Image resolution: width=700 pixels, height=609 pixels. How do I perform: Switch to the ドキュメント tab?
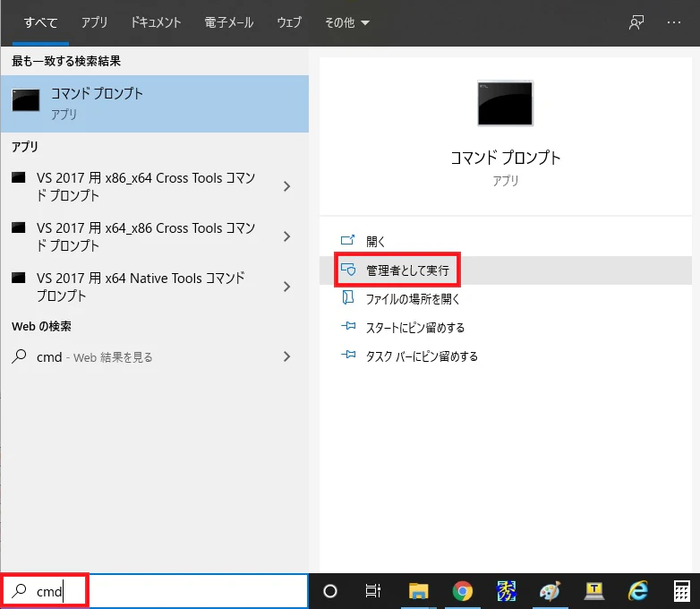click(156, 22)
